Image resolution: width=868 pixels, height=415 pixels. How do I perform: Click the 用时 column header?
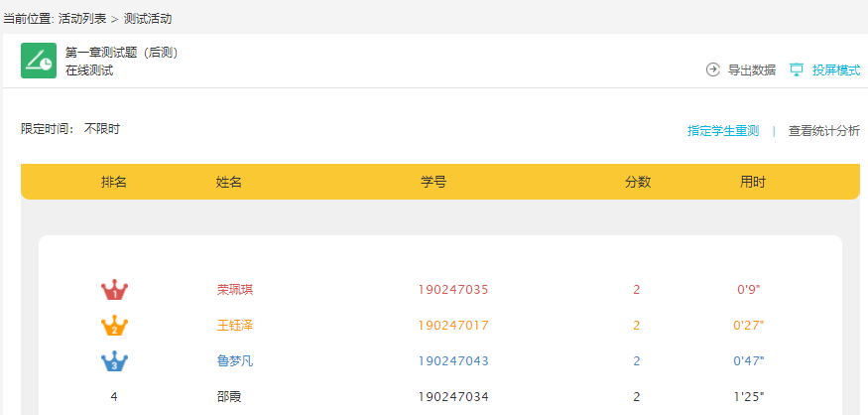(x=752, y=183)
